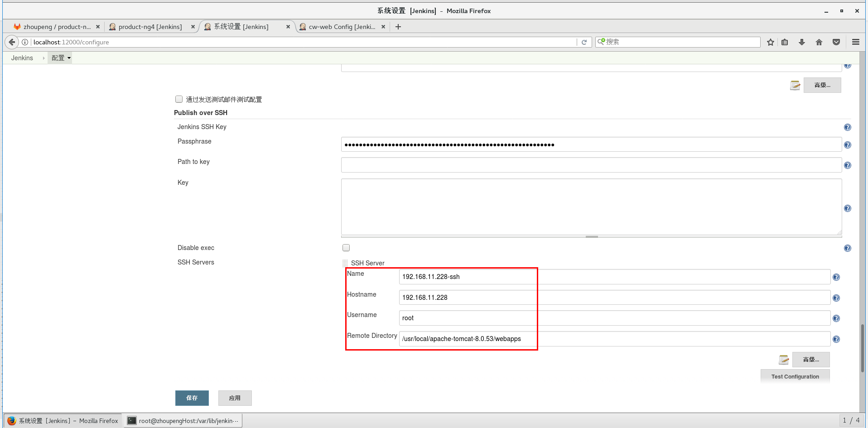The height and width of the screenshot is (428, 868).
Task: Enable the Disable exec checkbox
Action: click(346, 248)
